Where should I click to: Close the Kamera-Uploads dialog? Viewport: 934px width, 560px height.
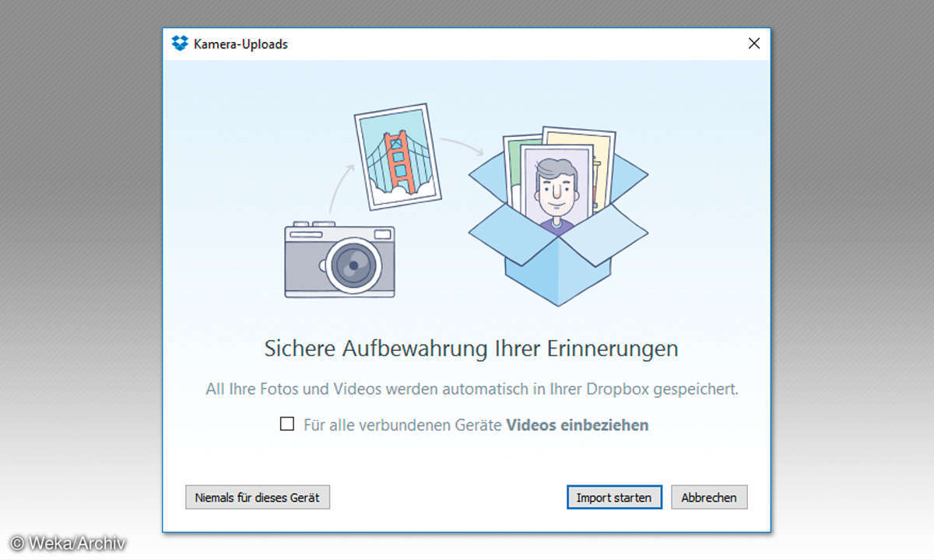click(x=753, y=44)
